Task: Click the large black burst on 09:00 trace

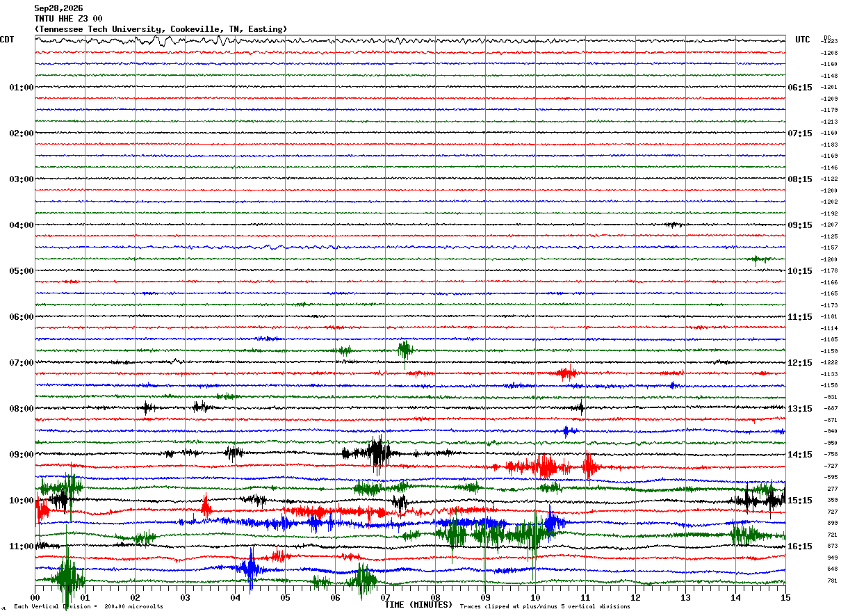Action: (x=377, y=454)
